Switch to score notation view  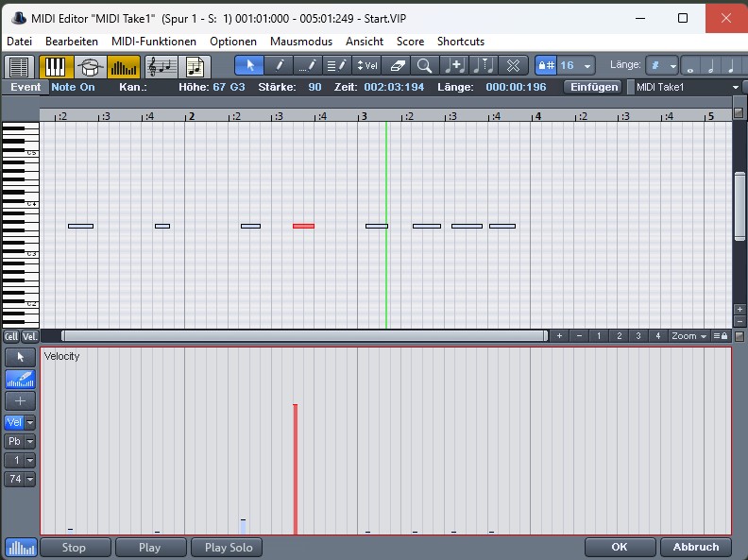(161, 66)
